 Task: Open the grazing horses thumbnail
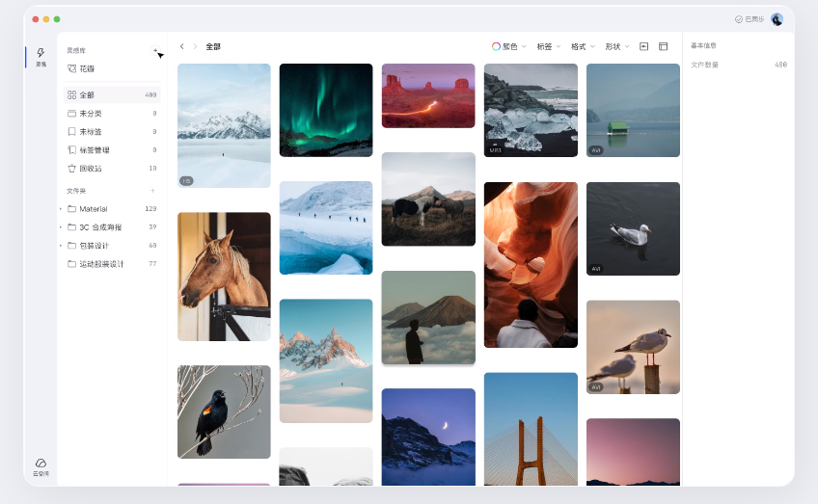(x=428, y=199)
